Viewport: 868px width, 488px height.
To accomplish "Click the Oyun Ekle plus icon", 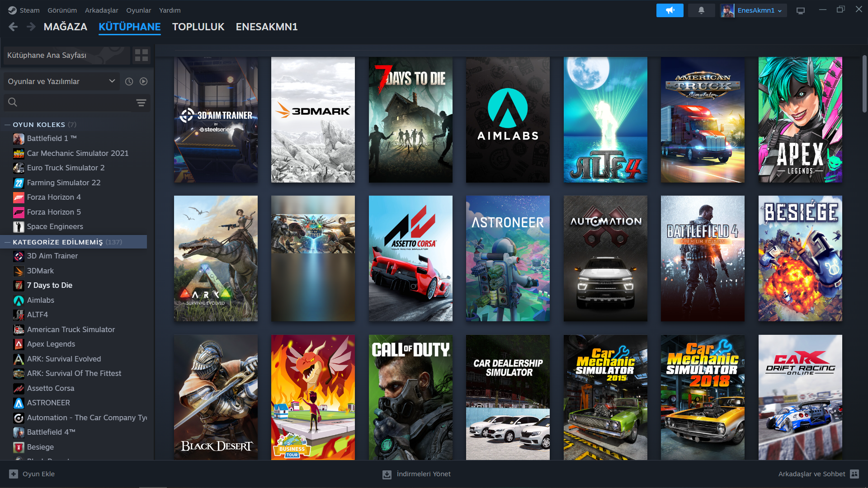I will 14,474.
